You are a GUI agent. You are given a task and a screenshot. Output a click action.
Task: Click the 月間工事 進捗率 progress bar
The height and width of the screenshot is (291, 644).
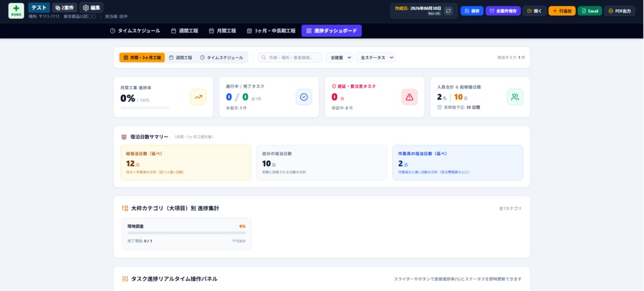click(x=145, y=108)
